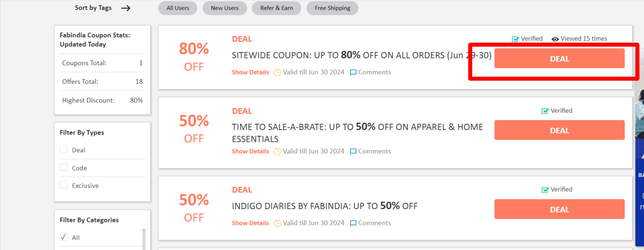
Task: Click the Verified checkmark icon on the Indigo Diaries deal
Action: (545, 190)
